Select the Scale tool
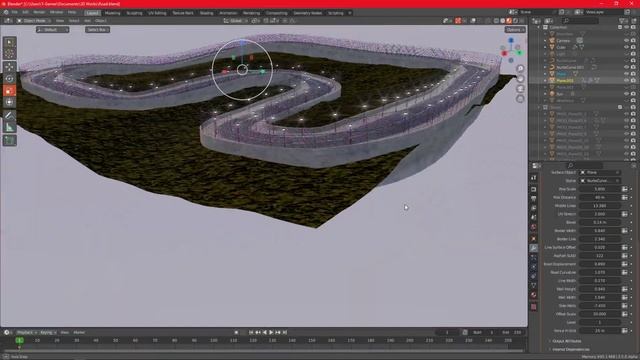This screenshot has height=360, width=640. (x=10, y=91)
